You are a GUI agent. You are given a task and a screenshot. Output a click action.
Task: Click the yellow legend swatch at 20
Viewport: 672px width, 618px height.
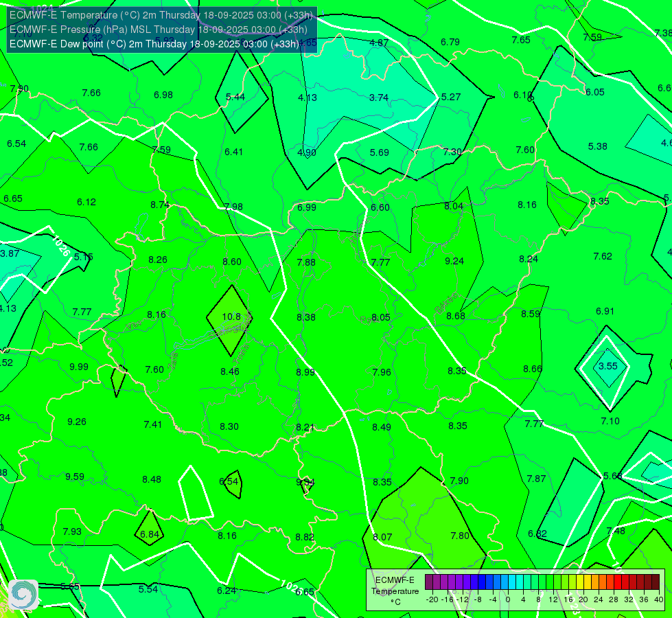coord(580,582)
